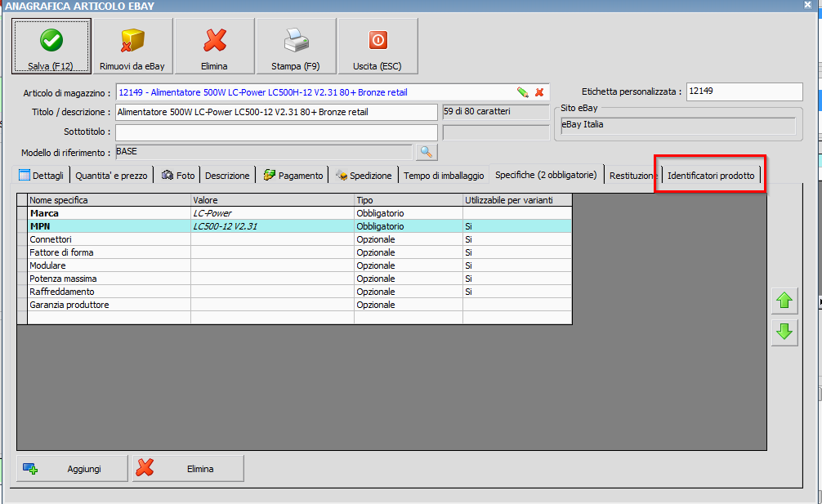The height and width of the screenshot is (504, 822).
Task: Click the Etichetta personalizzata field
Action: 744,91
